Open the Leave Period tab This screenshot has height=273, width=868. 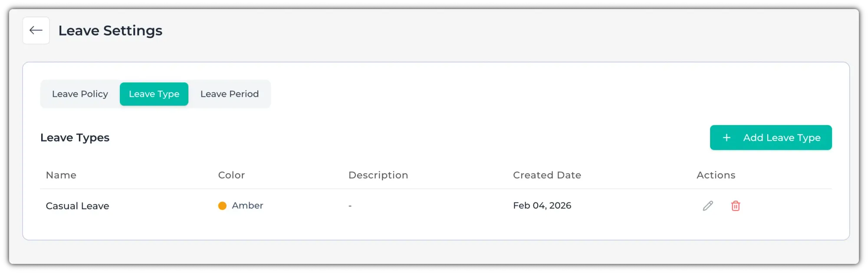pos(230,94)
